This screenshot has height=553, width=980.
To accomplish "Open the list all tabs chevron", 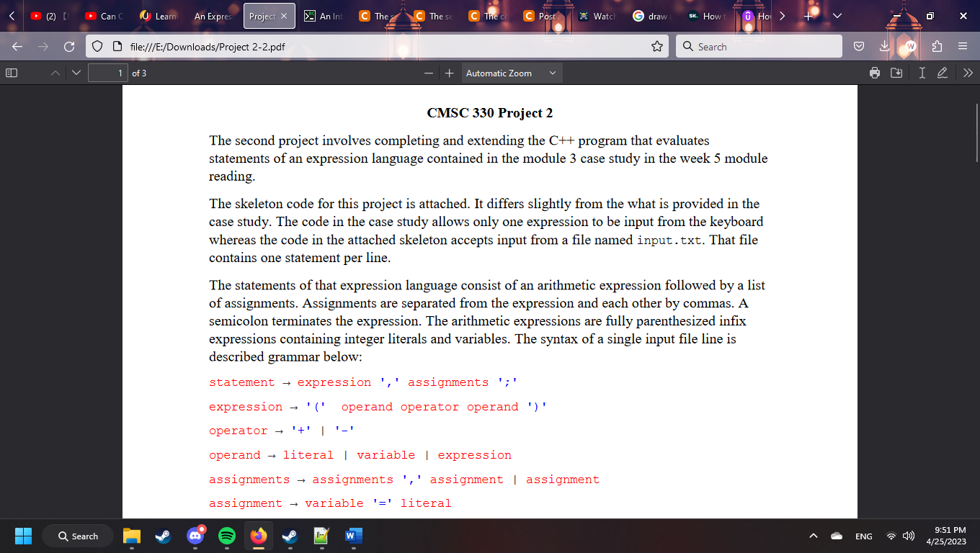I will [x=836, y=14].
